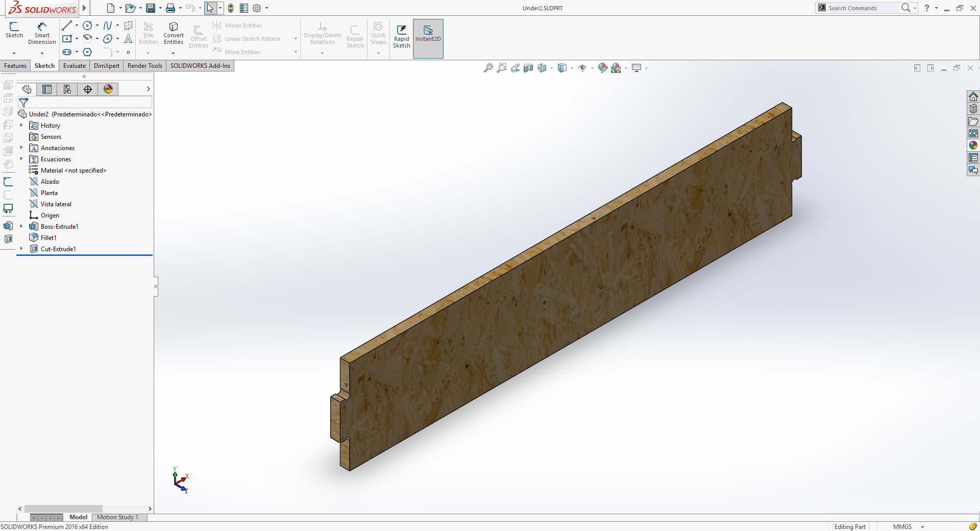This screenshot has height=531, width=980.
Task: Open SOLIDWORKS Resources home in task pane
Action: tap(973, 96)
